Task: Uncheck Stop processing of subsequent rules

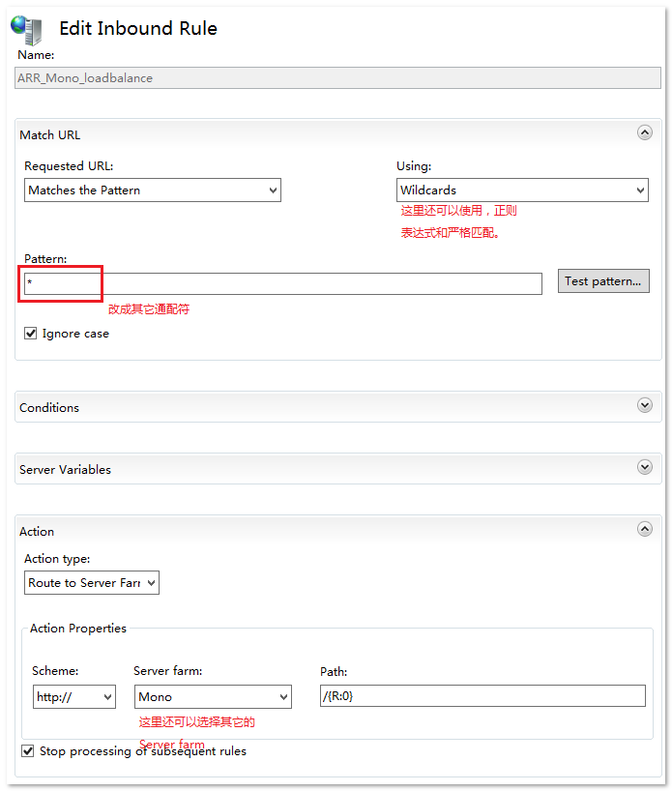Action: click(28, 751)
